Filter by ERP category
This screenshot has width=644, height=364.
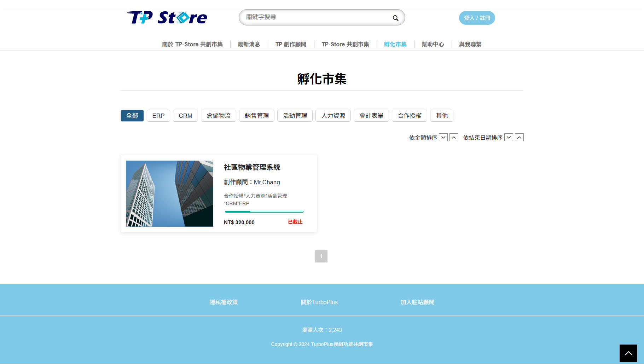tap(158, 116)
